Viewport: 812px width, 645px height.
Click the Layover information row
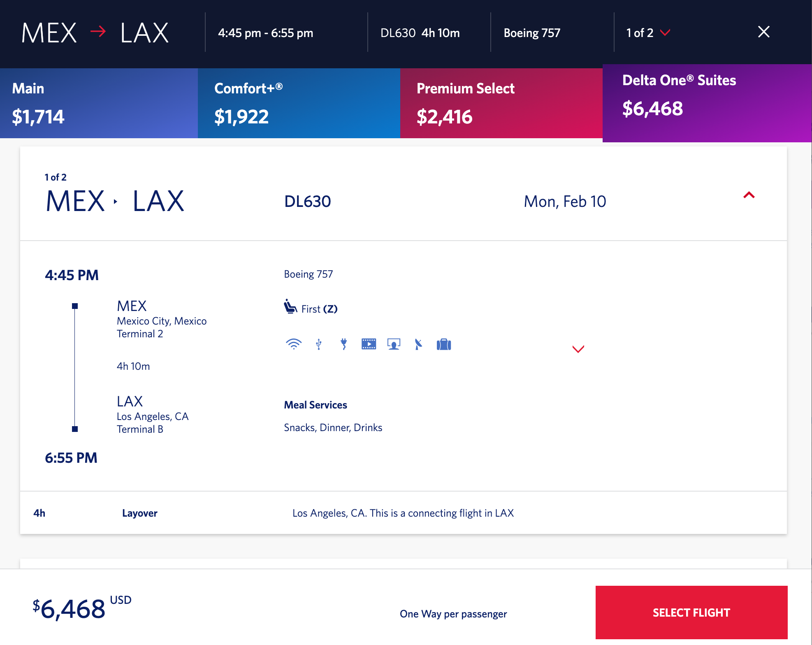[x=403, y=513]
